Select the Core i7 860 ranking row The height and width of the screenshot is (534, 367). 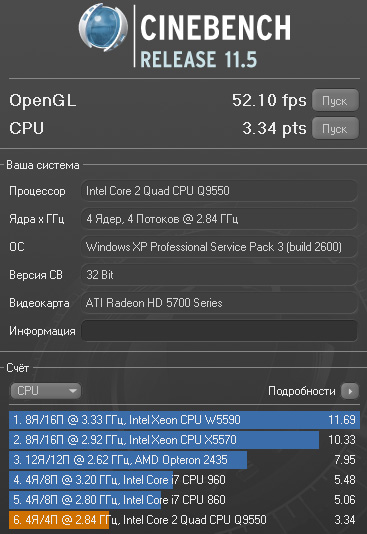click(184, 500)
